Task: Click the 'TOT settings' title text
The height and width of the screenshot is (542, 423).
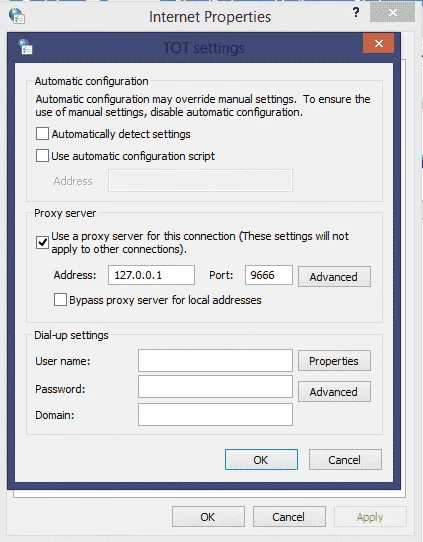Action: [x=204, y=48]
